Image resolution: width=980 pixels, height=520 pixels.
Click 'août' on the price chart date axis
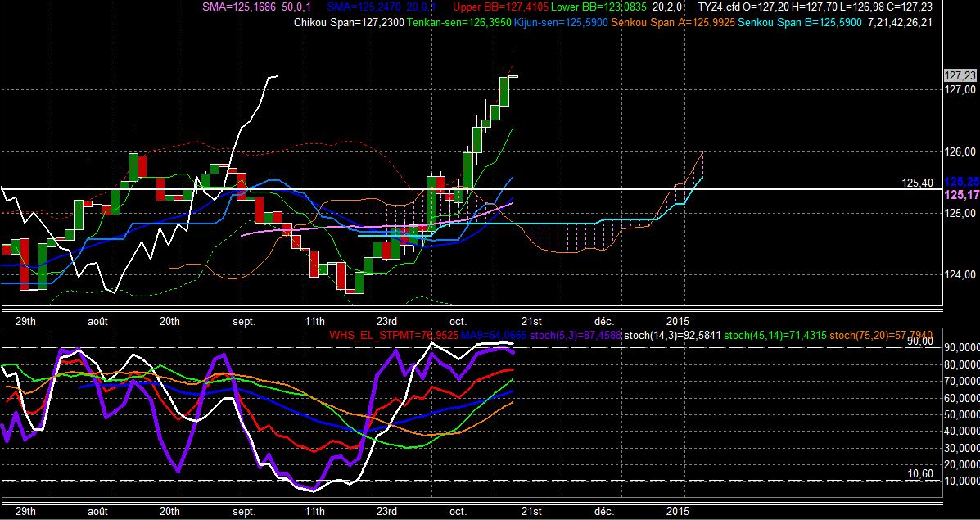tap(97, 321)
